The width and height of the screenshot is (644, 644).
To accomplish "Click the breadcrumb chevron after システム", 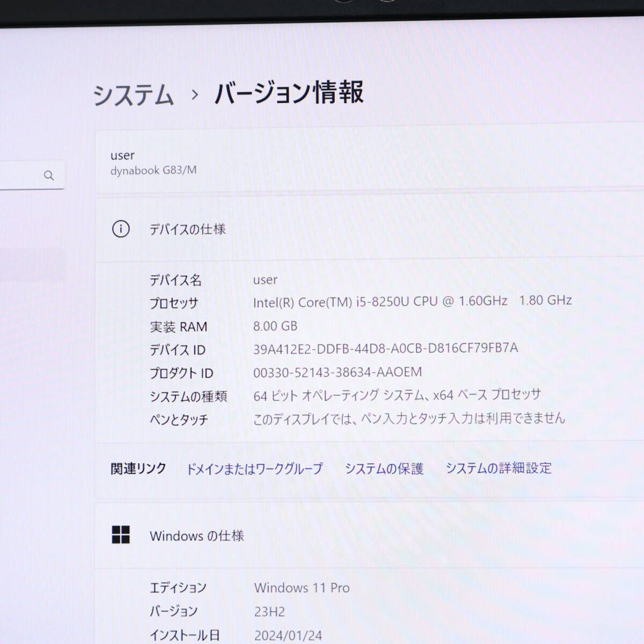I will click(x=195, y=95).
